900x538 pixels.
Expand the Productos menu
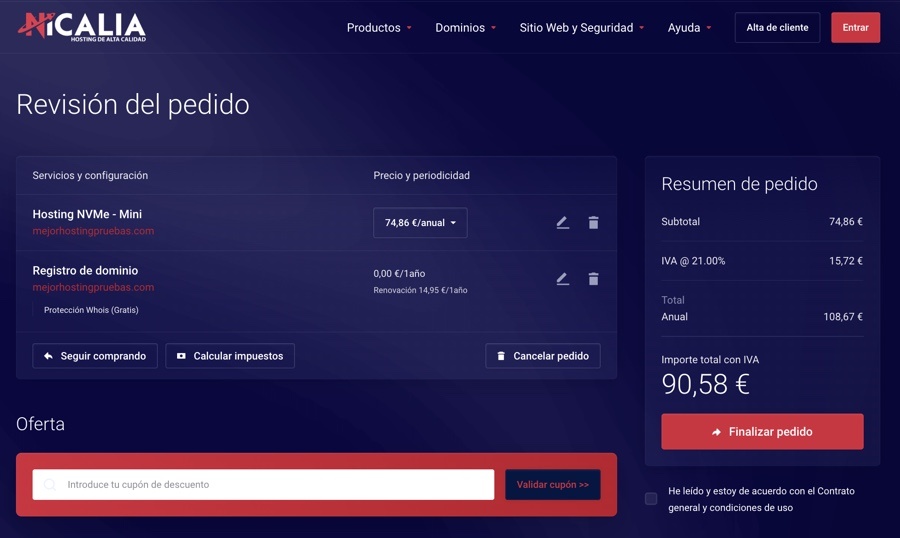click(x=379, y=28)
